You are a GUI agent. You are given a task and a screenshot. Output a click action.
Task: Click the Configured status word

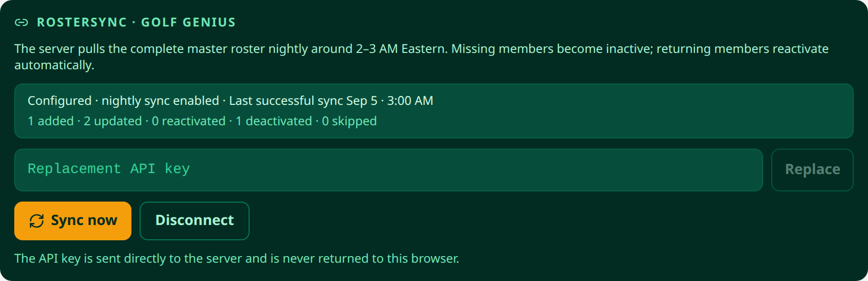[x=60, y=101]
